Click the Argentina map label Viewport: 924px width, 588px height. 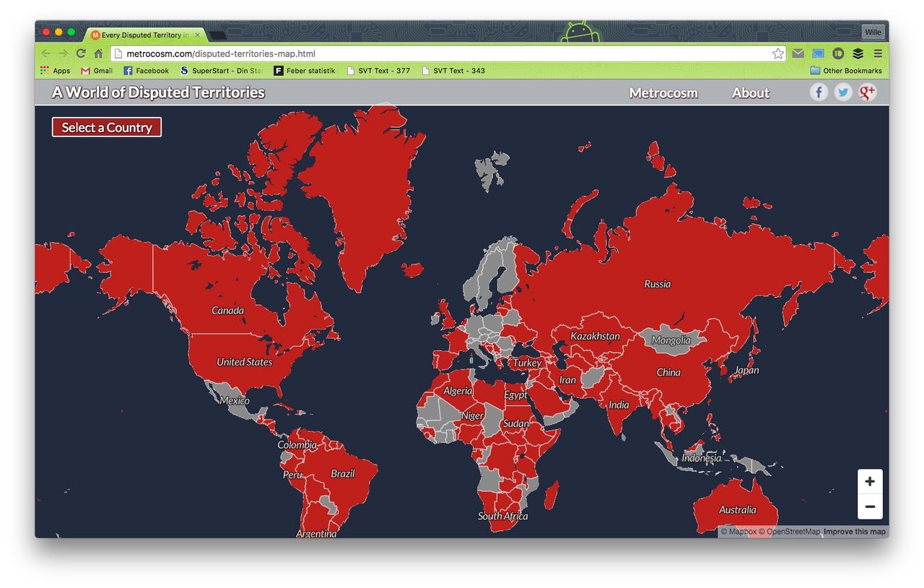[316, 533]
